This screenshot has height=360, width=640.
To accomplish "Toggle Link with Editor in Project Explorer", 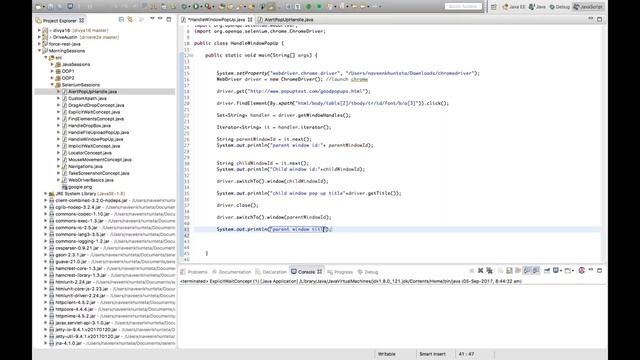I will tap(130, 19).
